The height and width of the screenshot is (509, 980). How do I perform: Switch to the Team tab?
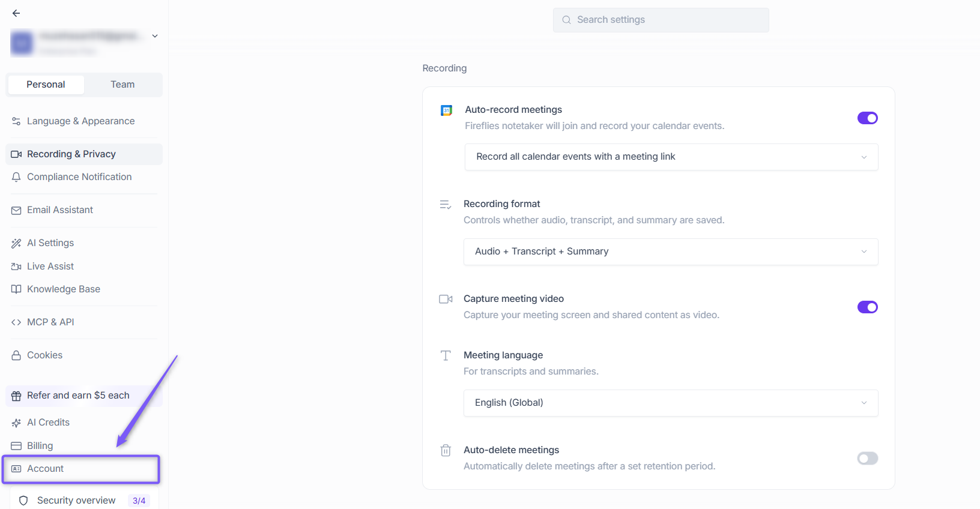pyautogui.click(x=122, y=85)
